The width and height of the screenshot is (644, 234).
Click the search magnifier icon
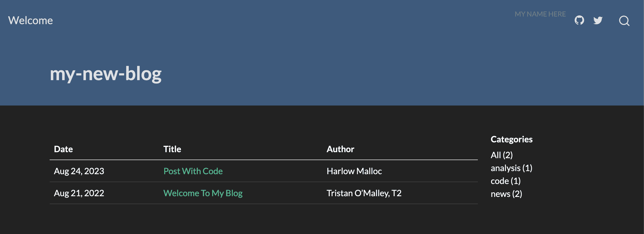624,21
